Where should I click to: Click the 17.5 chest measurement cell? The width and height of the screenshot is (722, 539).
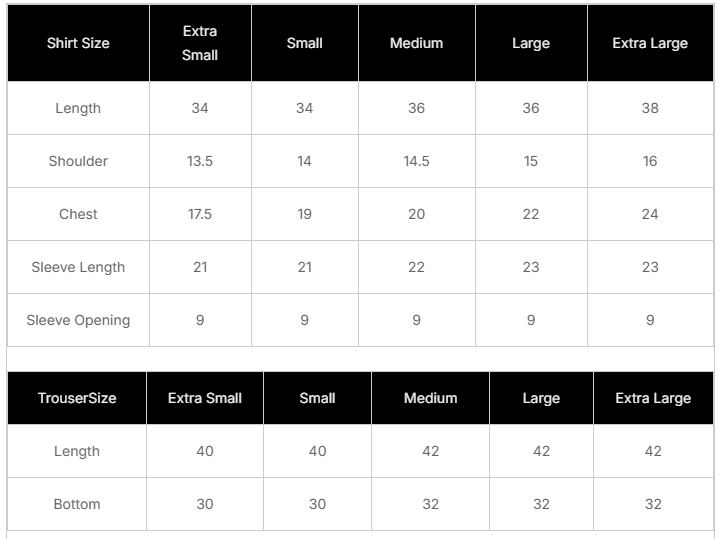[x=200, y=214]
